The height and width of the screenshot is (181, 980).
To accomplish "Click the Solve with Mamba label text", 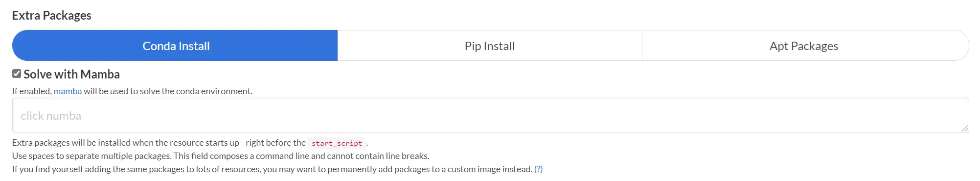I will click(x=71, y=74).
